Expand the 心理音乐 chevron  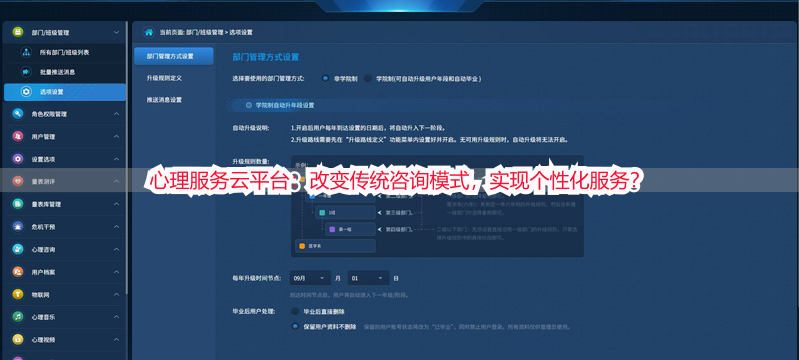(116, 317)
